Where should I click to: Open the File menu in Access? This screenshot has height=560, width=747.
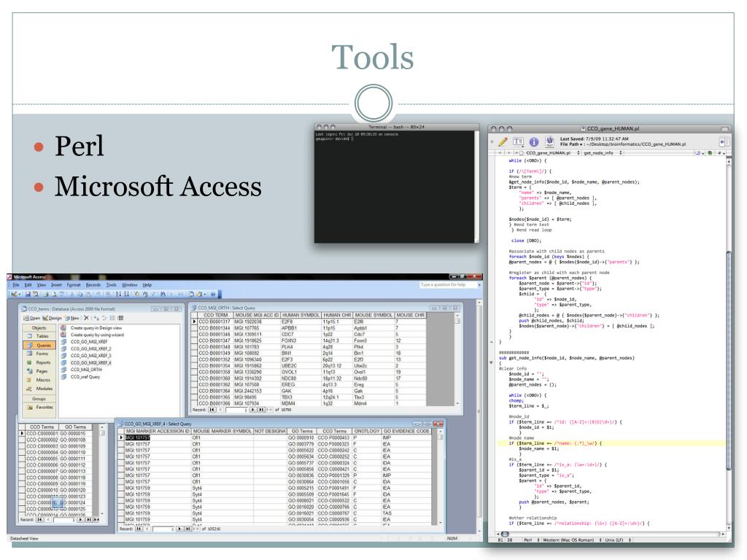(16, 285)
